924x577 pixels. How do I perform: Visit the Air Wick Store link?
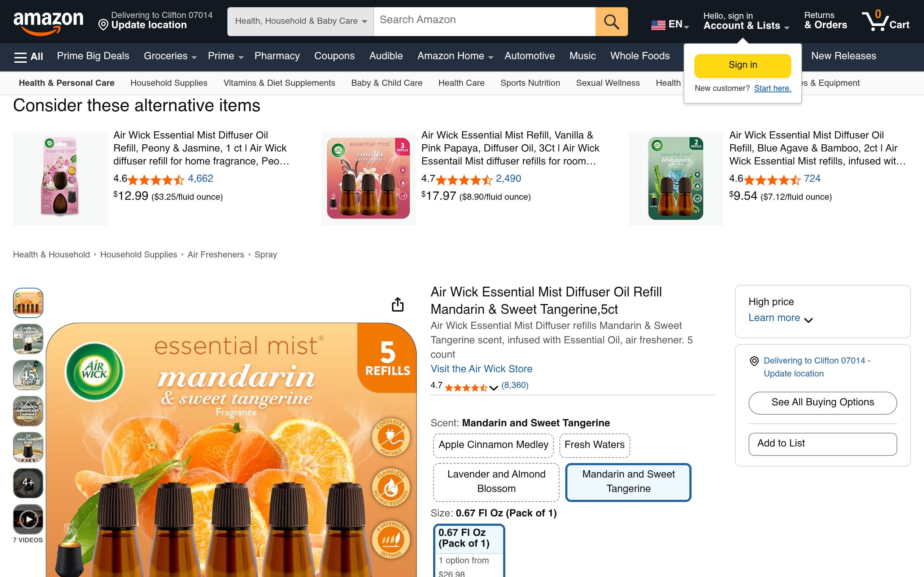(x=481, y=369)
